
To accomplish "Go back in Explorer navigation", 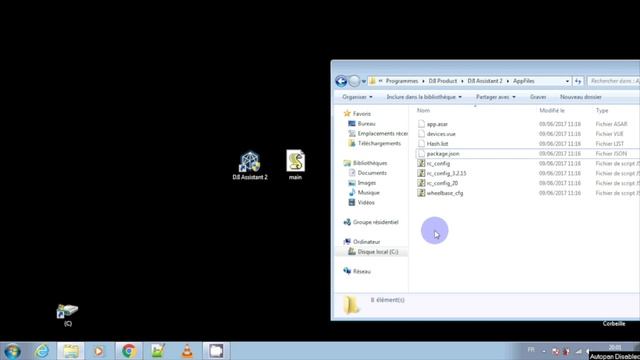I will pyautogui.click(x=341, y=81).
